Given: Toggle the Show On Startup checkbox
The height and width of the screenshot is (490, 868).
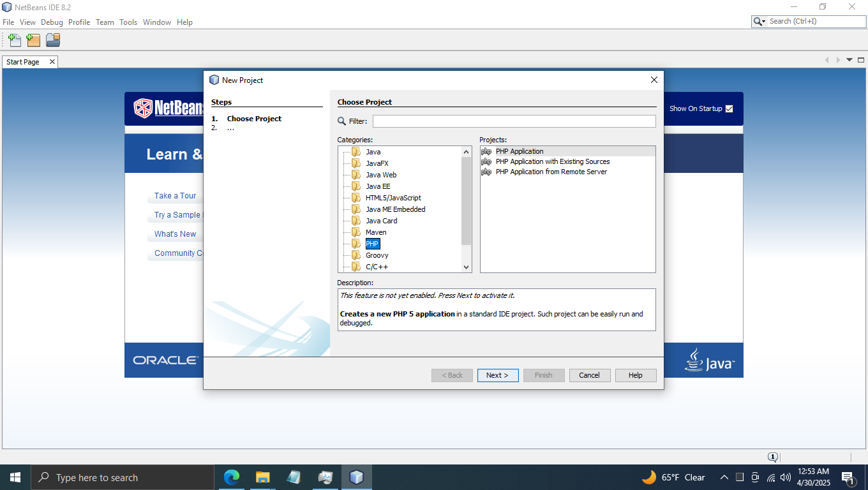Looking at the screenshot, I should [x=729, y=108].
